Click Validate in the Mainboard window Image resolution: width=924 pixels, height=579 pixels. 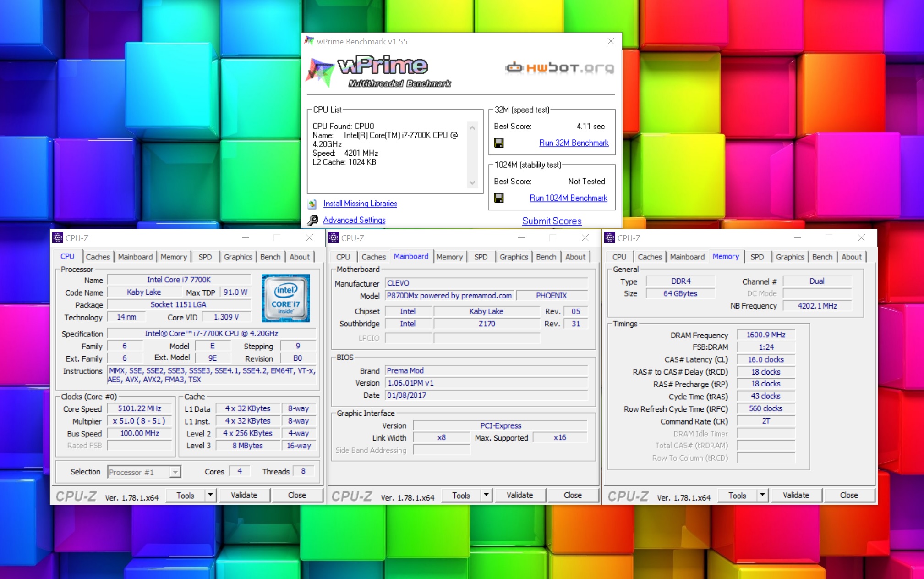[520, 495]
